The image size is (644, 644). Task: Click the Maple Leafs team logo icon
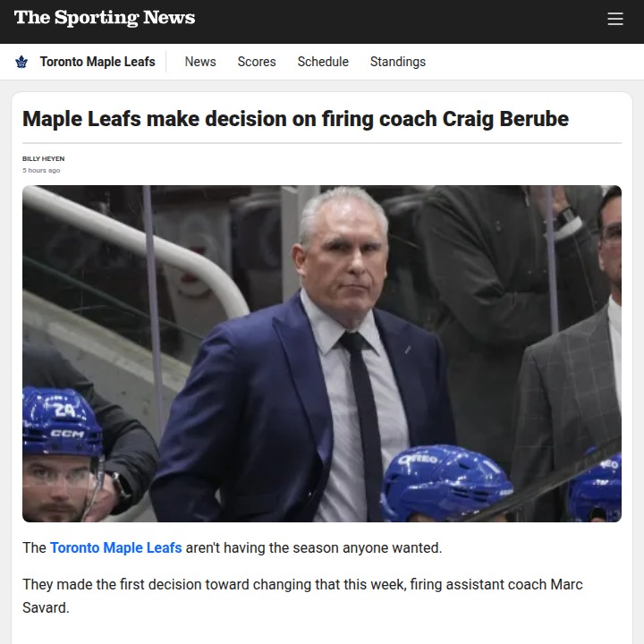tap(21, 62)
